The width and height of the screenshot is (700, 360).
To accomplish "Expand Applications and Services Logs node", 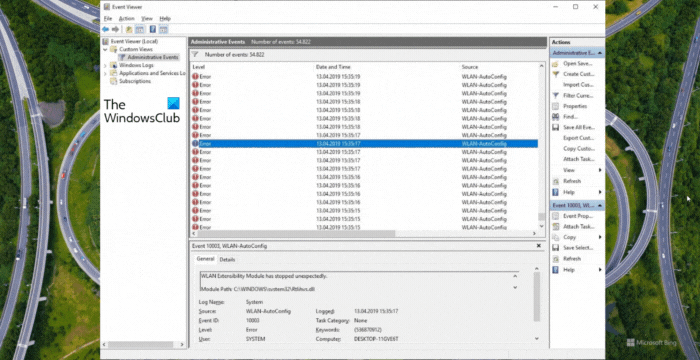I will tap(105, 73).
